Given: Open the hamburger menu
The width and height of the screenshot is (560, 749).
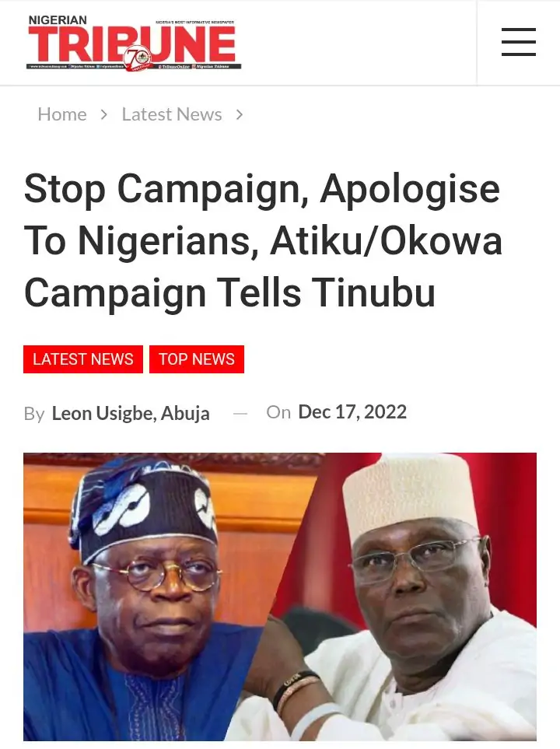Looking at the screenshot, I should click(519, 42).
